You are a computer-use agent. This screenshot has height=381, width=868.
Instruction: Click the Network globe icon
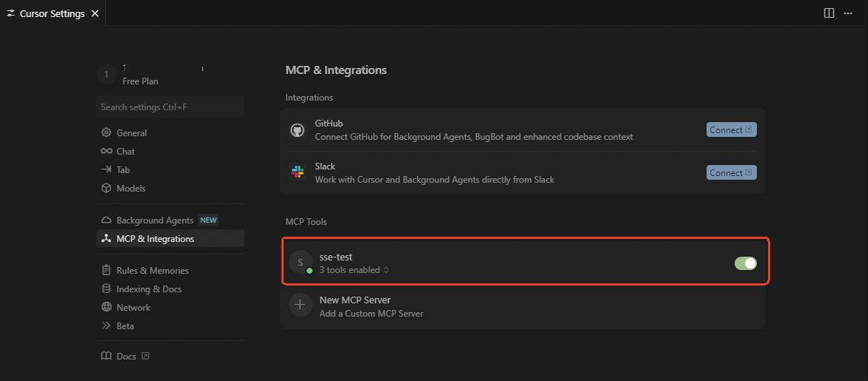[107, 307]
